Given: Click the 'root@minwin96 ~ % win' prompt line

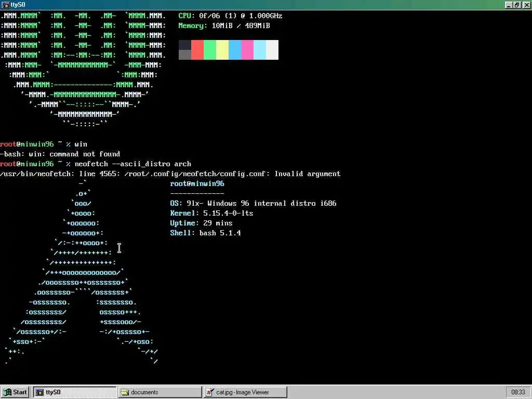Looking at the screenshot, I should pos(44,144).
